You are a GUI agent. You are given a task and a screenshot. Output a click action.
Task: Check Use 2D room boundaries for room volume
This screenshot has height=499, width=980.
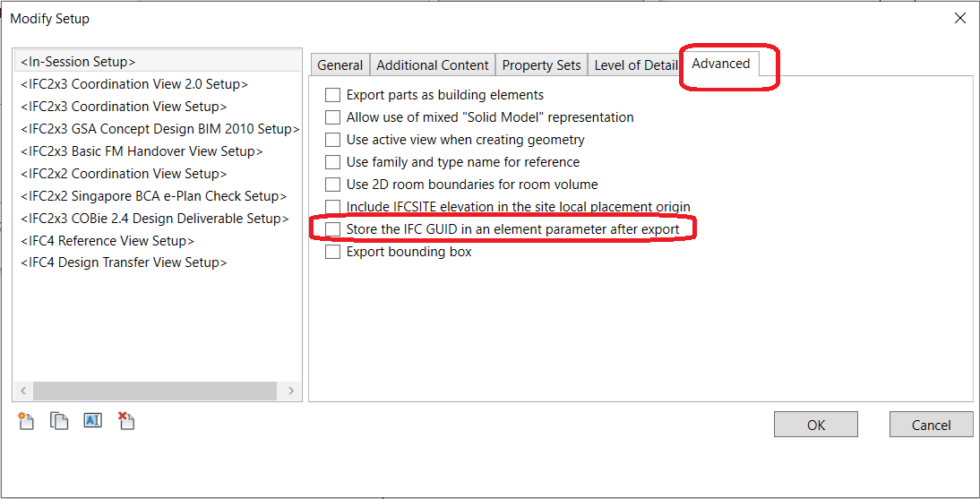pyautogui.click(x=333, y=185)
